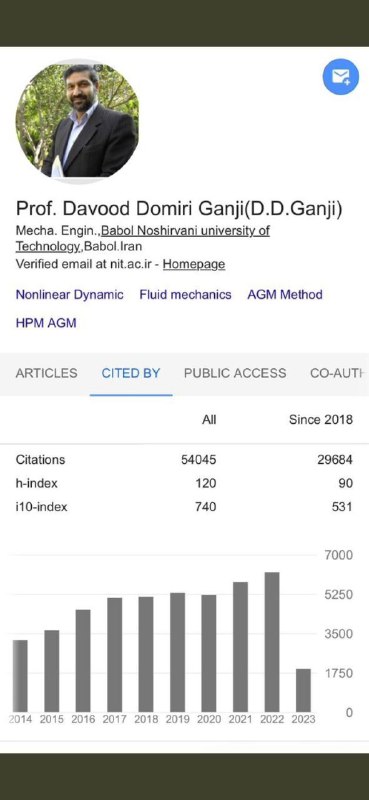Viewport: 369px width, 800px height.
Task: Switch to the CITED BY tab
Action: click(131, 373)
